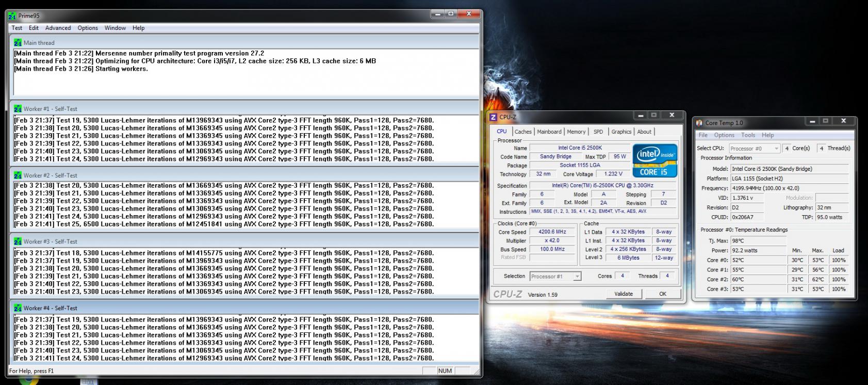
Task: Click the Core #2 60°C temperature reading
Action: click(758, 280)
